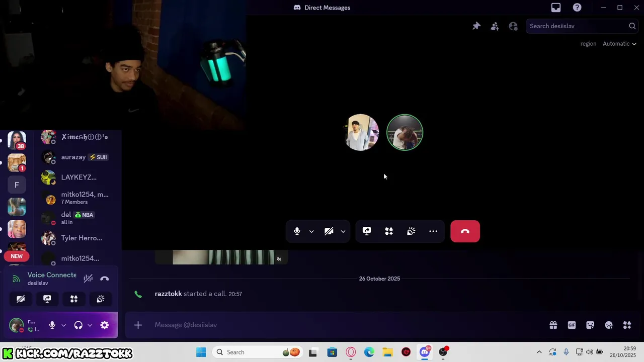644x362 pixels.
Task: Open input device options in user panel
Action: pyautogui.click(x=63, y=325)
